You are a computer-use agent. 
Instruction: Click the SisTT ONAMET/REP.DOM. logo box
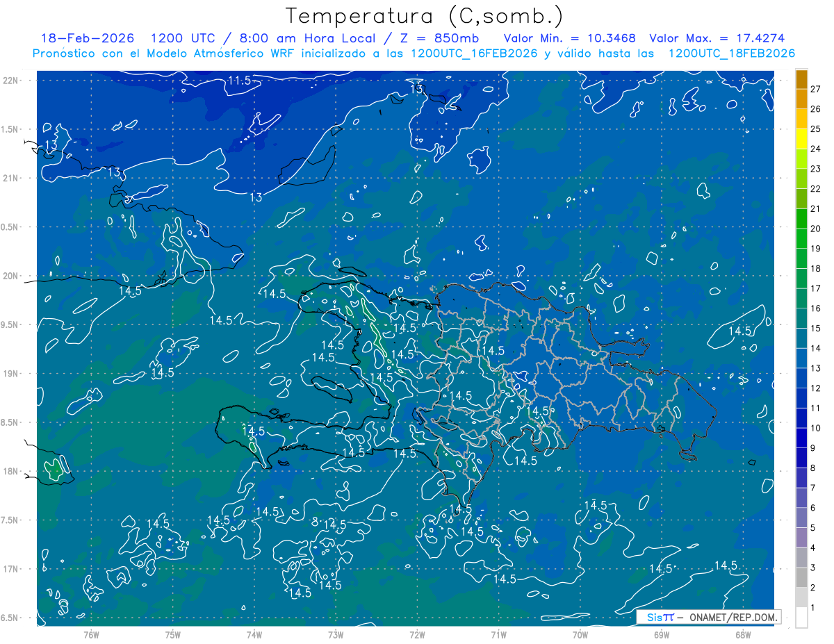pos(709,617)
